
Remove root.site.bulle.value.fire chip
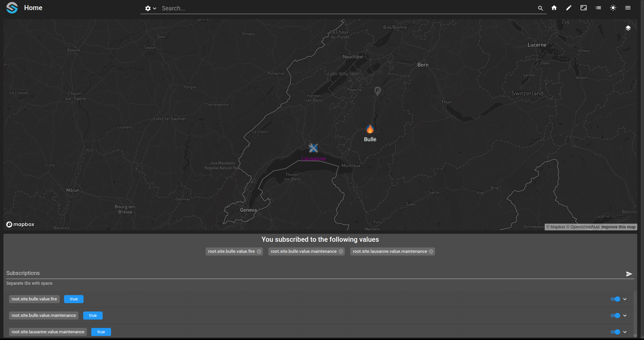click(x=259, y=251)
